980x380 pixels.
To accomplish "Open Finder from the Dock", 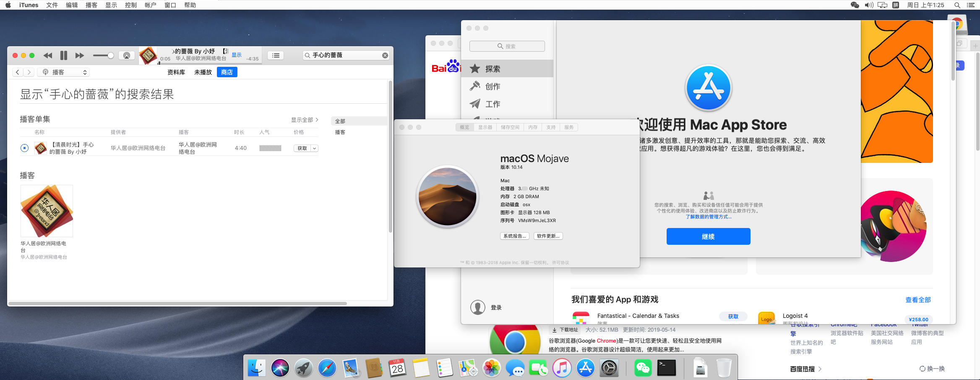I will tap(256, 368).
